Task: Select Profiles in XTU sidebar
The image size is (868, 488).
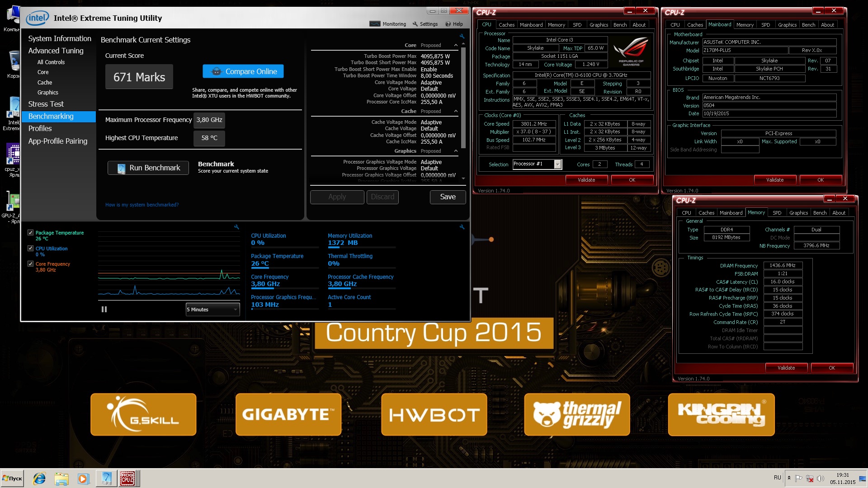Action: 40,128
